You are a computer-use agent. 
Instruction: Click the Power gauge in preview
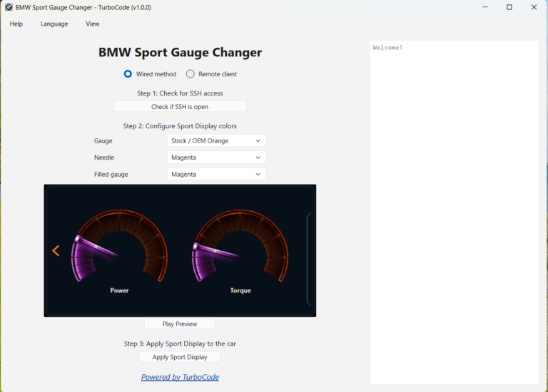click(119, 246)
